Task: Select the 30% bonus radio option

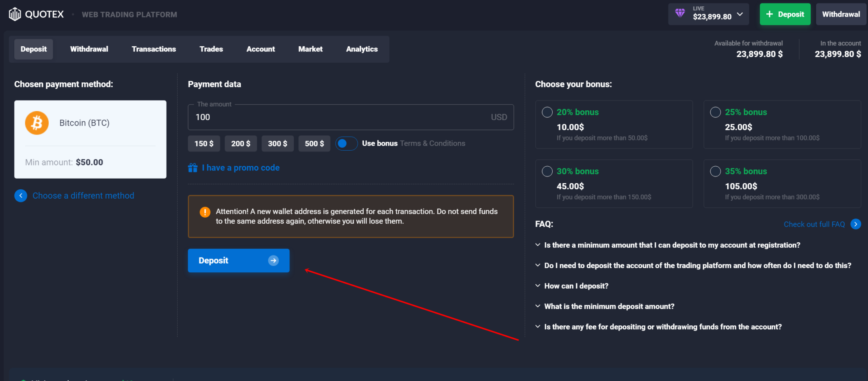Action: (x=547, y=171)
